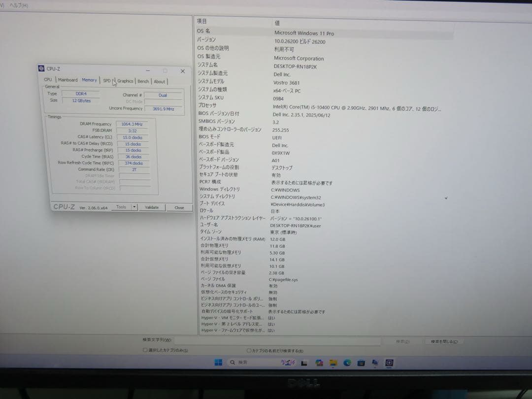Open the Photos app from the taskbar

pyautogui.click(x=319, y=363)
